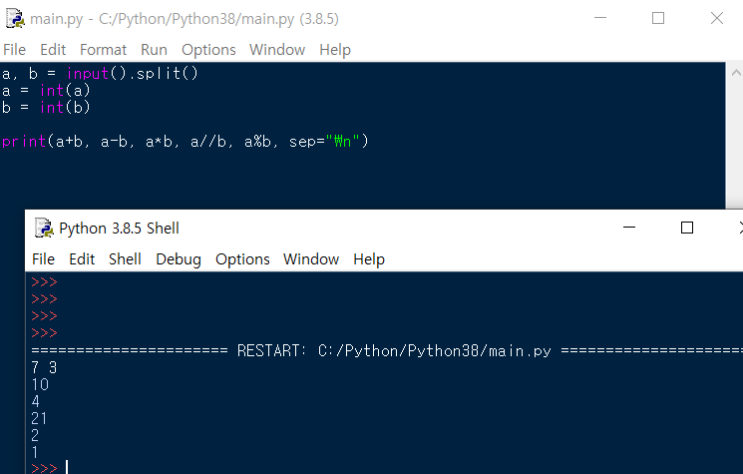The image size is (743, 474).
Task: Open the Debug menu
Action: [x=179, y=259]
